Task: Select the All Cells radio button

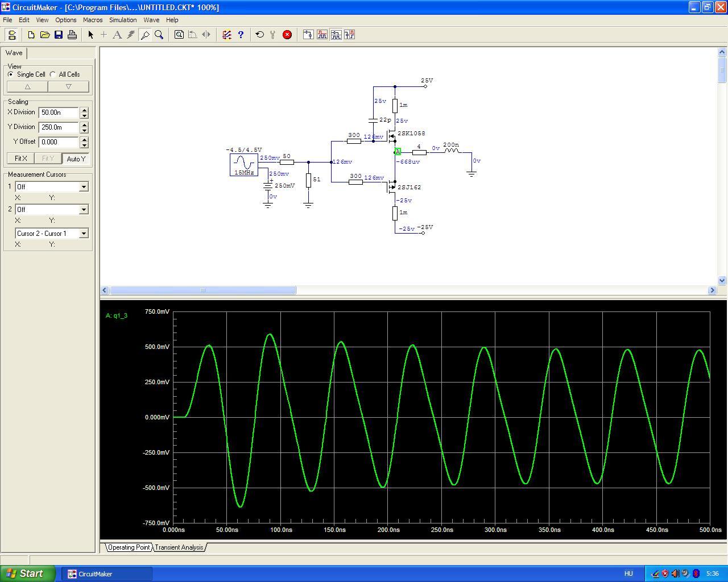Action: point(53,74)
